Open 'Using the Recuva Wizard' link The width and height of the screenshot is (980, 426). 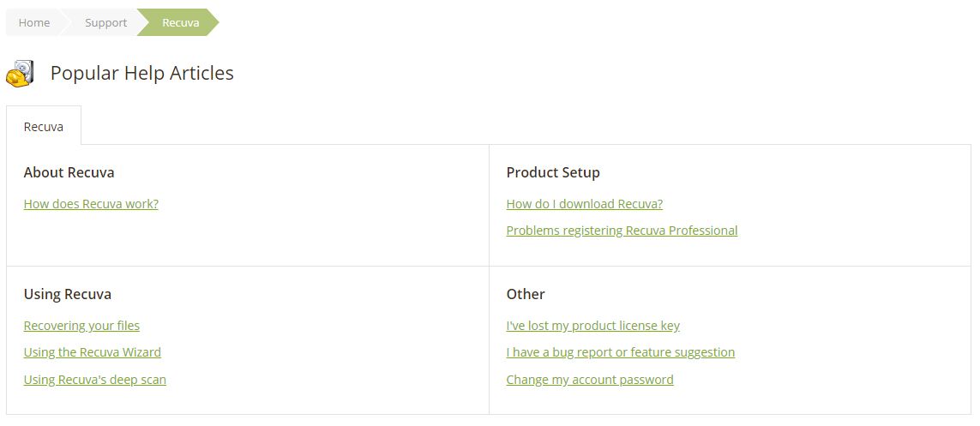(x=93, y=352)
